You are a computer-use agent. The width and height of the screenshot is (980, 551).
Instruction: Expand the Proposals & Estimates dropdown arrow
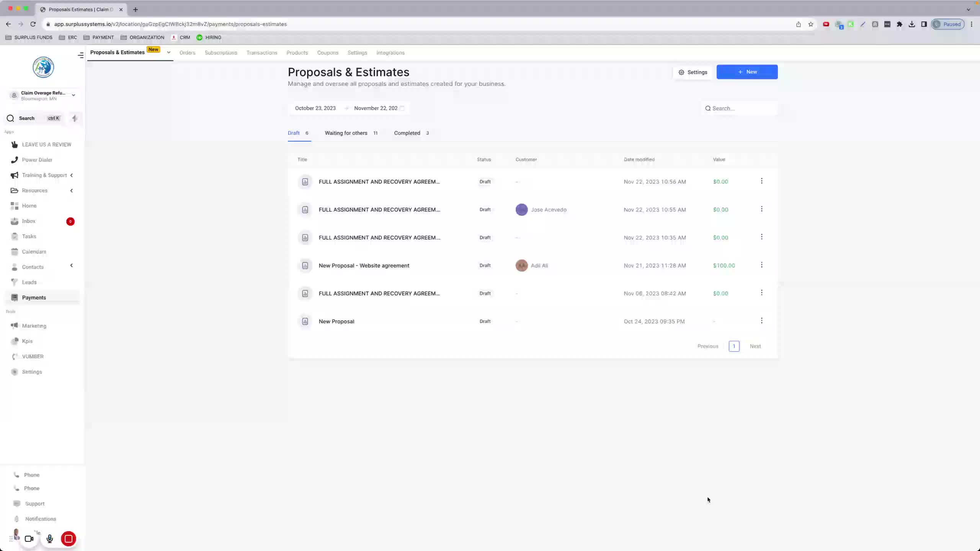(168, 53)
